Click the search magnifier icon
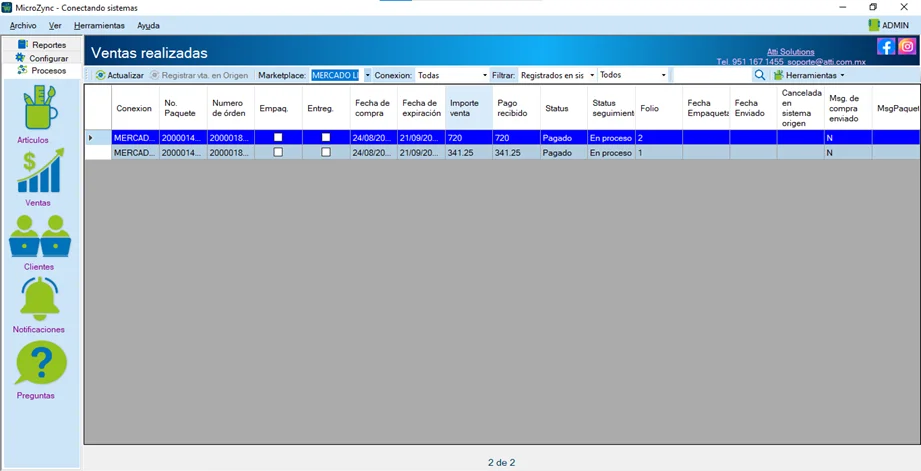Image resolution: width=921 pixels, height=471 pixels. point(759,75)
